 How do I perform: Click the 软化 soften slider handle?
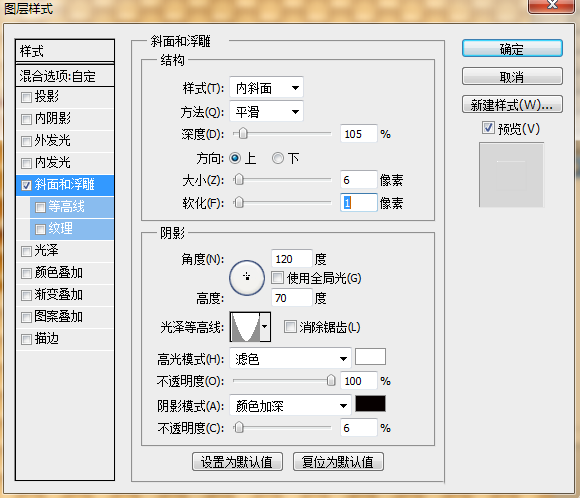click(239, 203)
